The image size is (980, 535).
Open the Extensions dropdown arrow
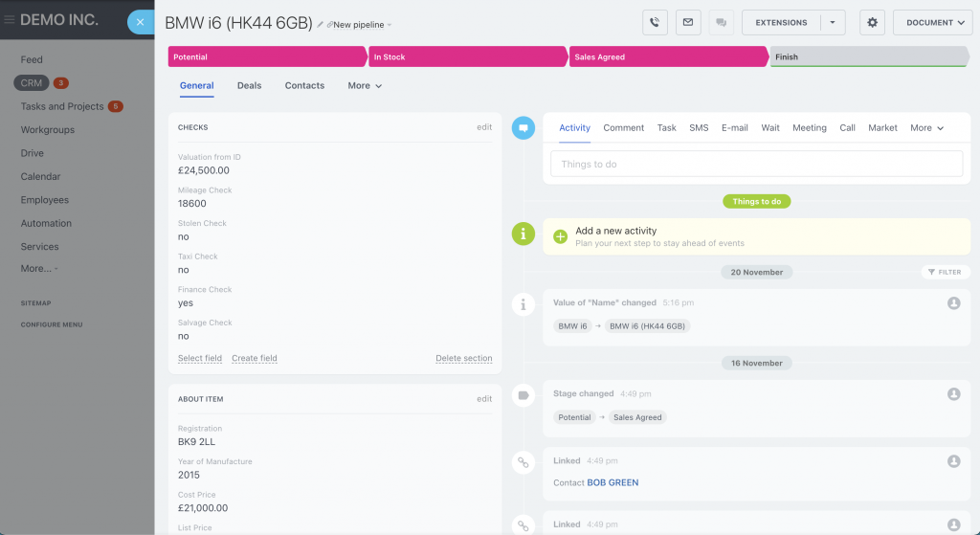833,23
